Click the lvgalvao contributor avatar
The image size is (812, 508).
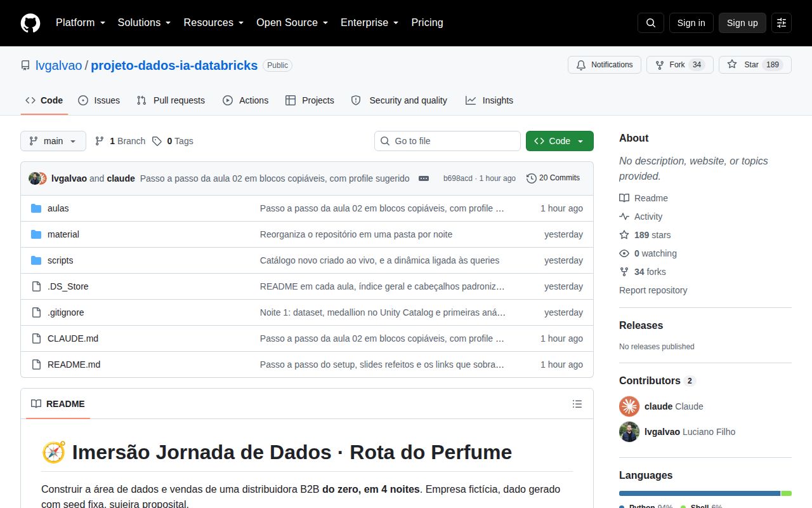629,432
